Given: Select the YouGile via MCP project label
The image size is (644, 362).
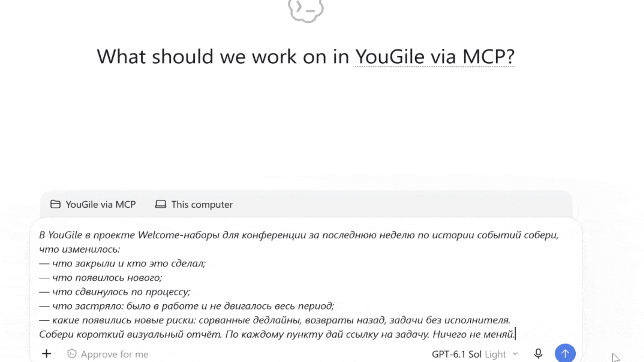Looking at the screenshot, I should (101, 204).
